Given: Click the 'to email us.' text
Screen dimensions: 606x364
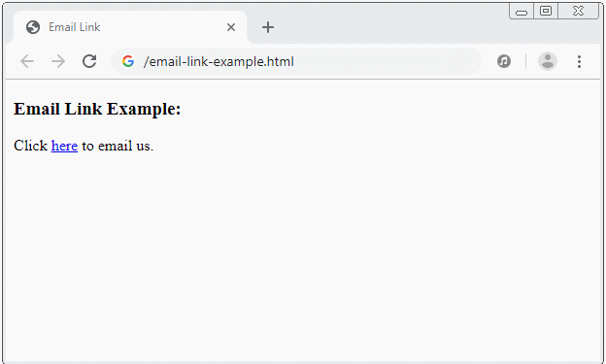Looking at the screenshot, I should point(118,146).
